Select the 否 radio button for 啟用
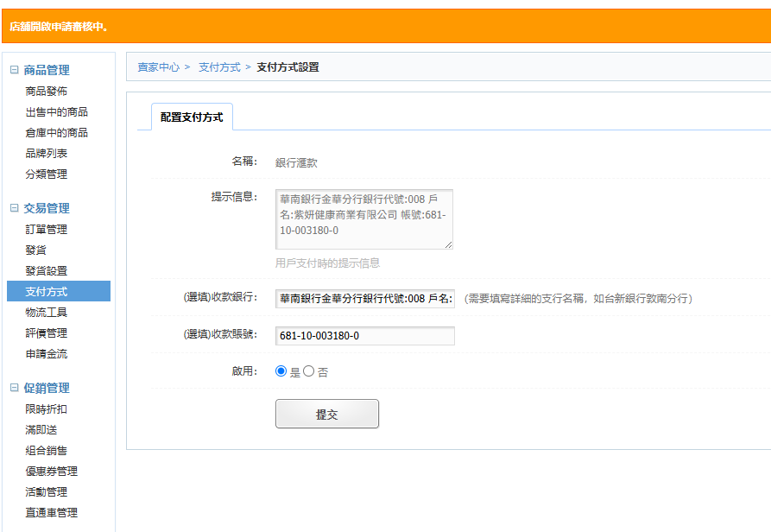771x532 pixels. (309, 371)
